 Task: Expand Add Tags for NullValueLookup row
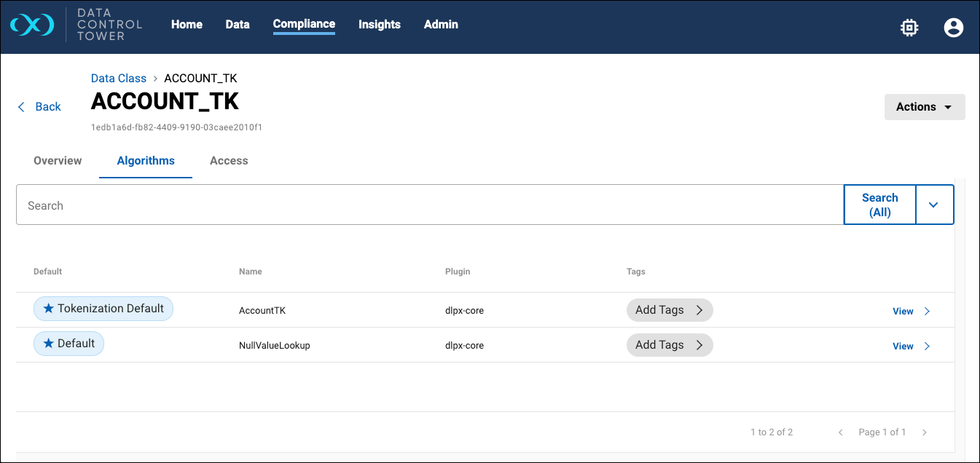coord(669,345)
